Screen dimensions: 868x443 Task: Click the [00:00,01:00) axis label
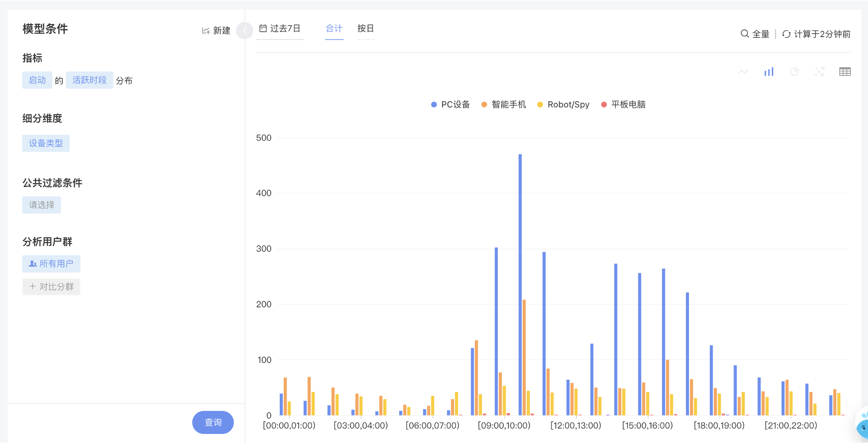[x=289, y=425]
